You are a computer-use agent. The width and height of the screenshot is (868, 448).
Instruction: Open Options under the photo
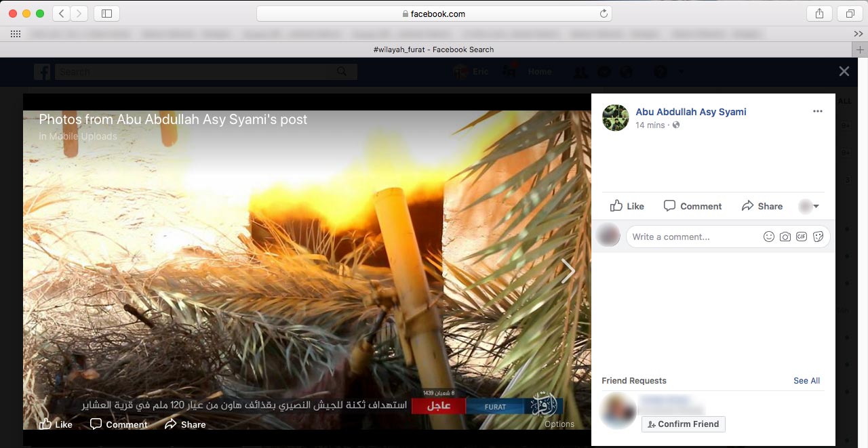click(559, 424)
